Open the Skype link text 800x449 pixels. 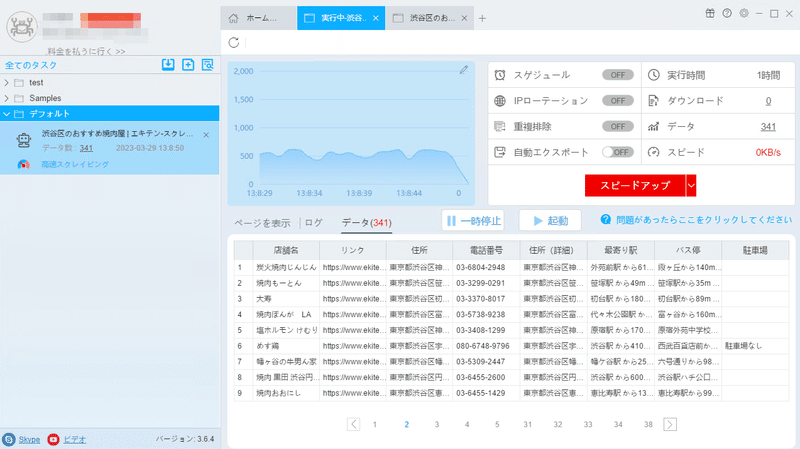point(29,439)
